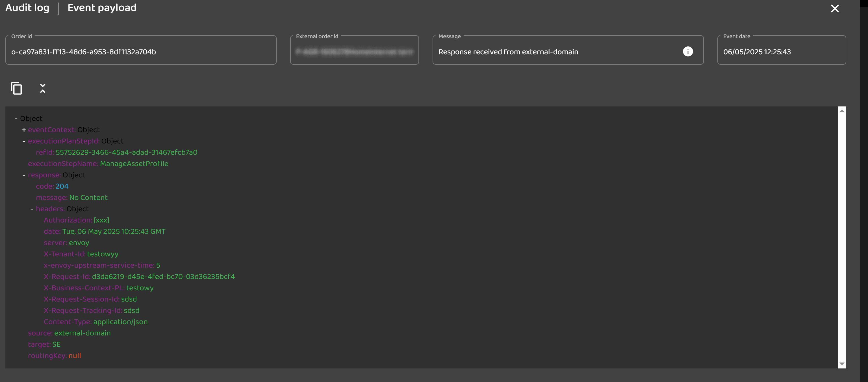Collapse the root Object node
The image size is (868, 382).
16,119
